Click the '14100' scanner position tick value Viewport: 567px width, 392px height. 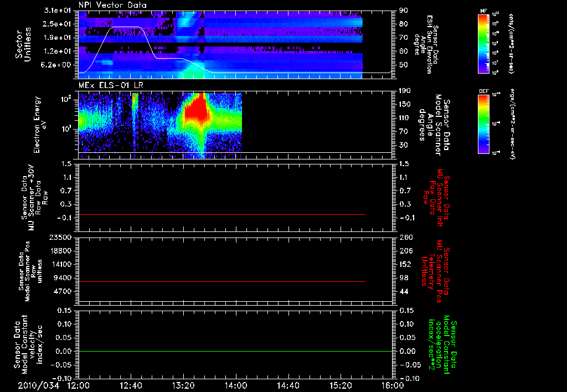[x=60, y=264]
